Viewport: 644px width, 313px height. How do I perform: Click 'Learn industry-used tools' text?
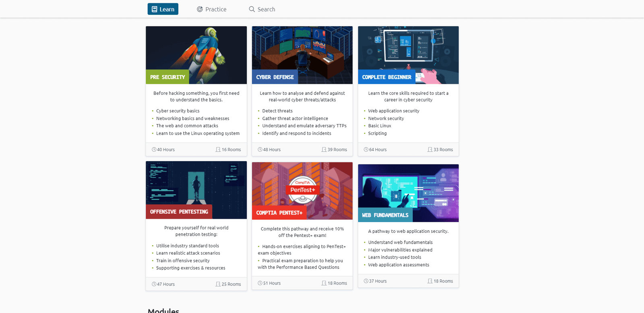pyautogui.click(x=395, y=257)
